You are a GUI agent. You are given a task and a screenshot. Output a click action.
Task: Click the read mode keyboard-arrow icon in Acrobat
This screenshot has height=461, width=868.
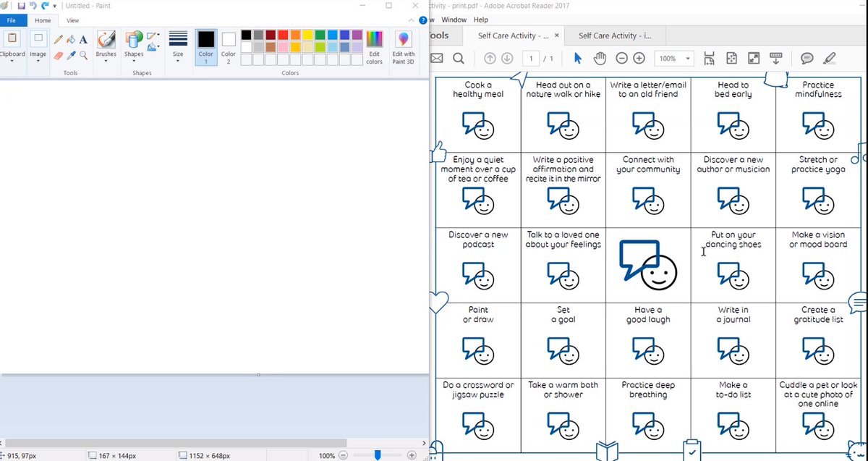[x=775, y=59]
